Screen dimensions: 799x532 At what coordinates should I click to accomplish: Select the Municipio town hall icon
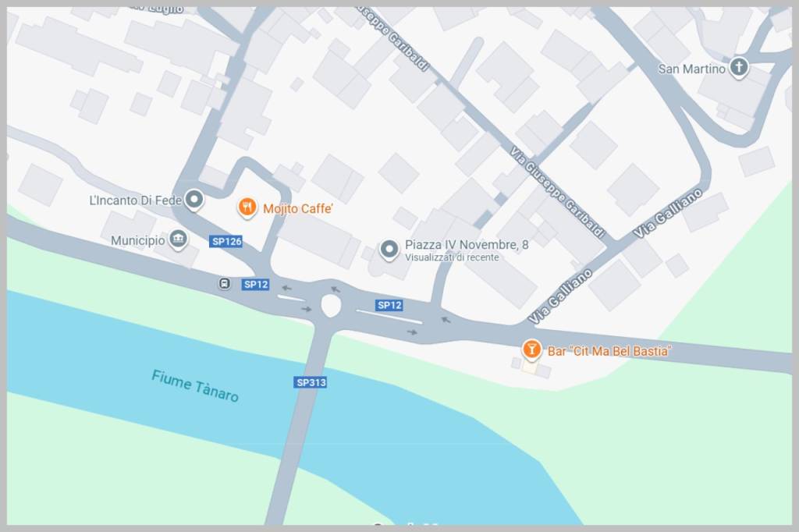point(178,239)
